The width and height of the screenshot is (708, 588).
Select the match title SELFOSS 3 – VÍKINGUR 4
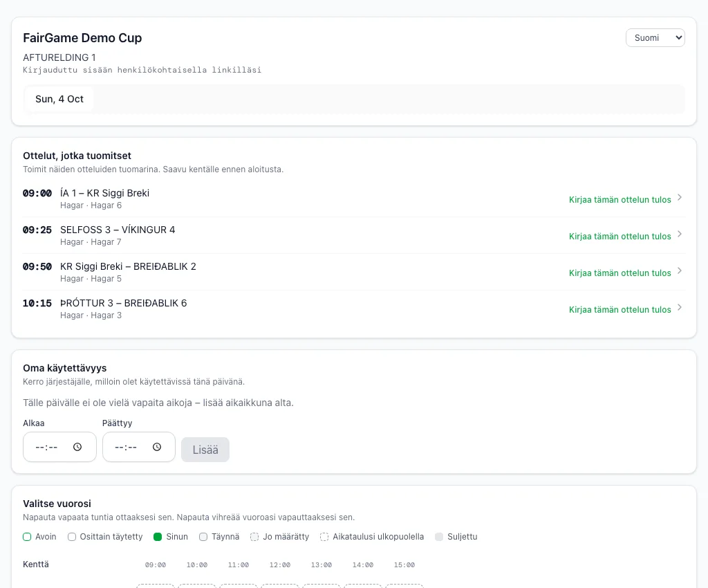118,230
